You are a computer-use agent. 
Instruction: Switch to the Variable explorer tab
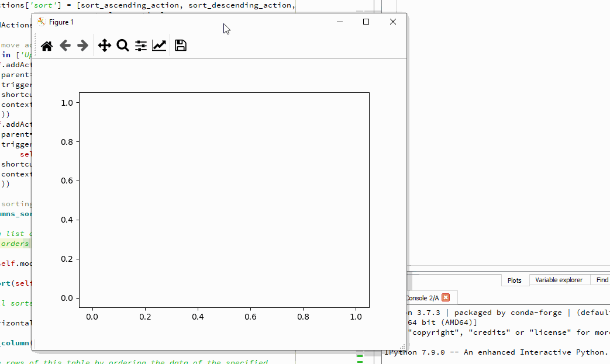[x=559, y=280]
